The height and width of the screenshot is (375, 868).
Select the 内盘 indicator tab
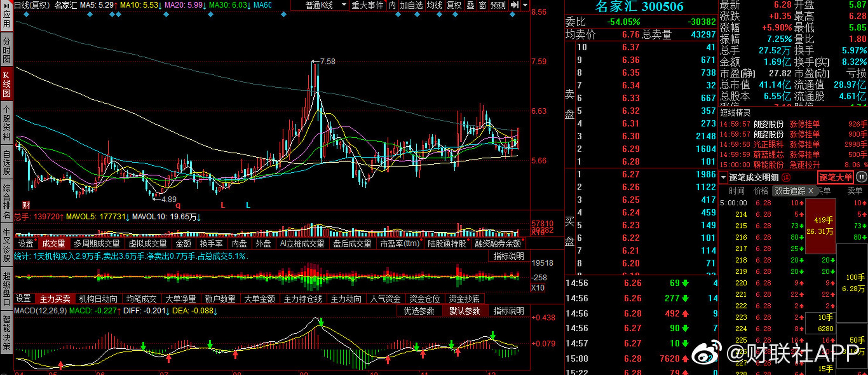pyautogui.click(x=239, y=243)
